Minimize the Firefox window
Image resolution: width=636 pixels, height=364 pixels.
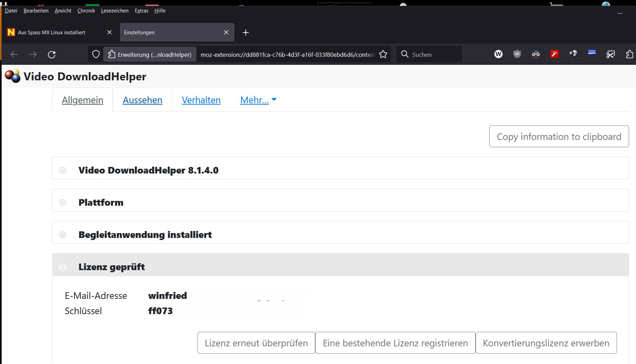pyautogui.click(x=620, y=13)
